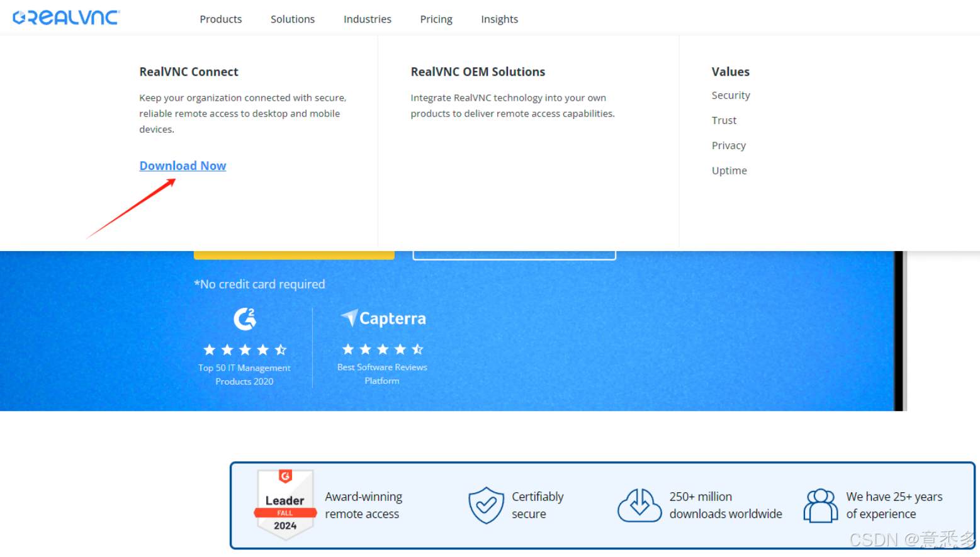Click the people experience icon
Viewport: 980px width, 557px height.
pyautogui.click(x=820, y=505)
